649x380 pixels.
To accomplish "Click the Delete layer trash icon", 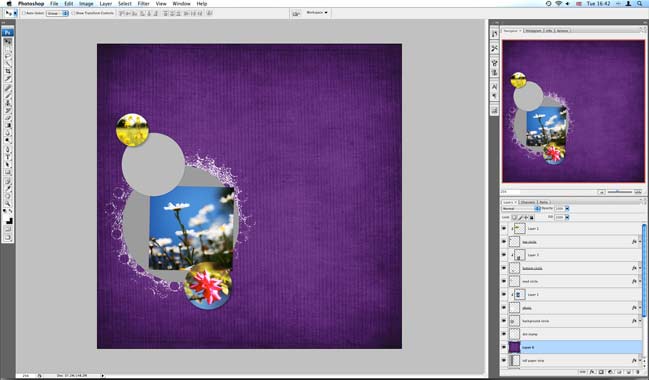I will (x=638, y=372).
